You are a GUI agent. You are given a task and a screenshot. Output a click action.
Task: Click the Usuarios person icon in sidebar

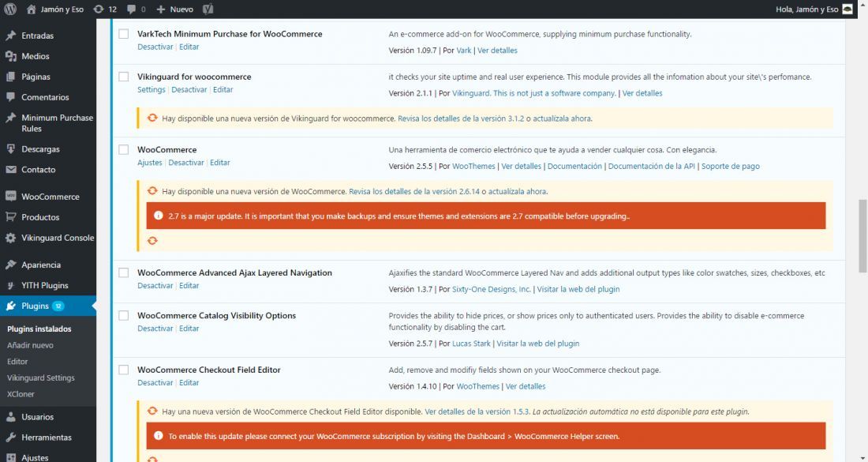coord(10,416)
